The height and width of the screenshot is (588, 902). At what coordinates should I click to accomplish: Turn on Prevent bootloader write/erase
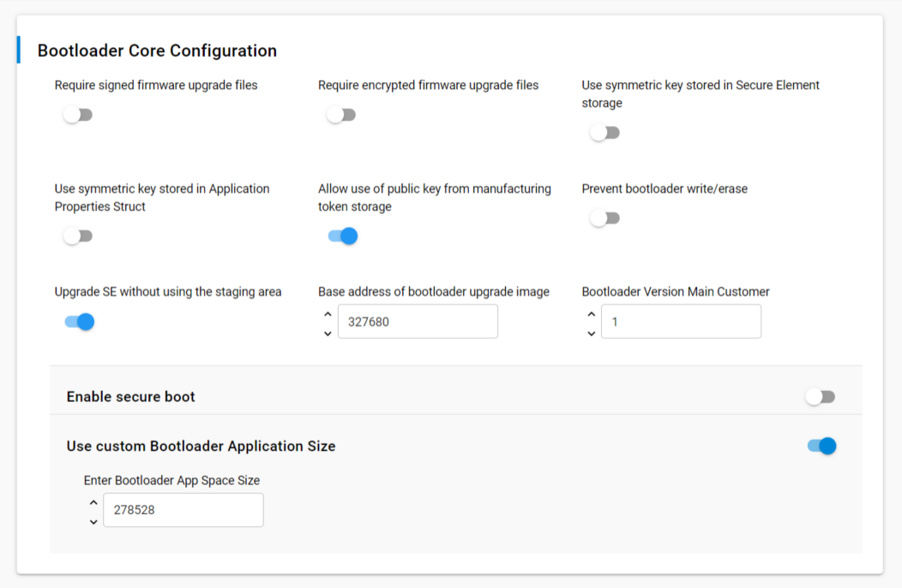604,219
